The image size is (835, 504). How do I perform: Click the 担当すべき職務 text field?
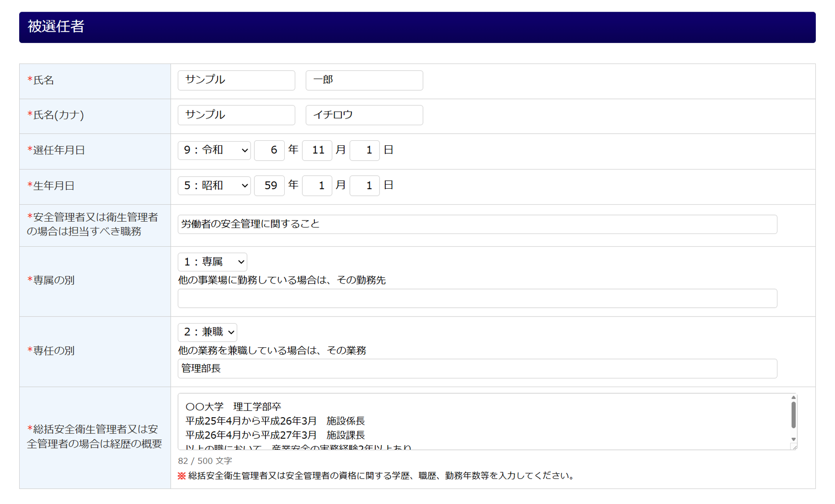tap(477, 224)
